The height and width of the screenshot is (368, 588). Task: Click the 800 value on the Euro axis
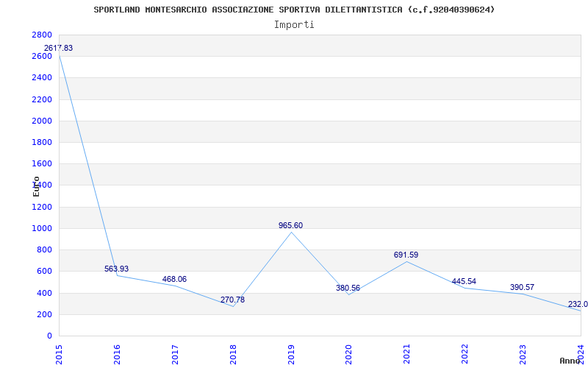pyautogui.click(x=45, y=250)
